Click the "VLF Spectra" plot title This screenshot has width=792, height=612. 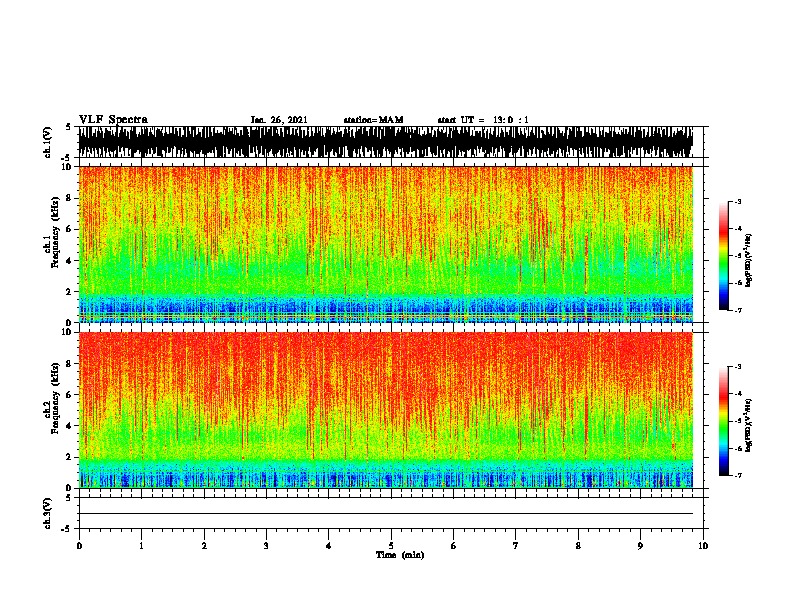[x=113, y=120]
